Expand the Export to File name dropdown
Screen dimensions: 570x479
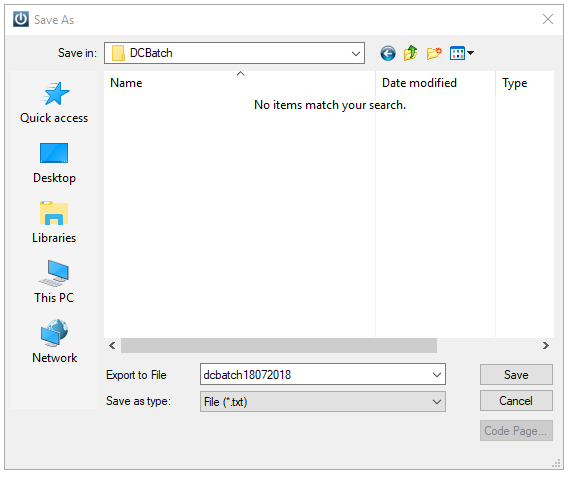[x=437, y=374]
